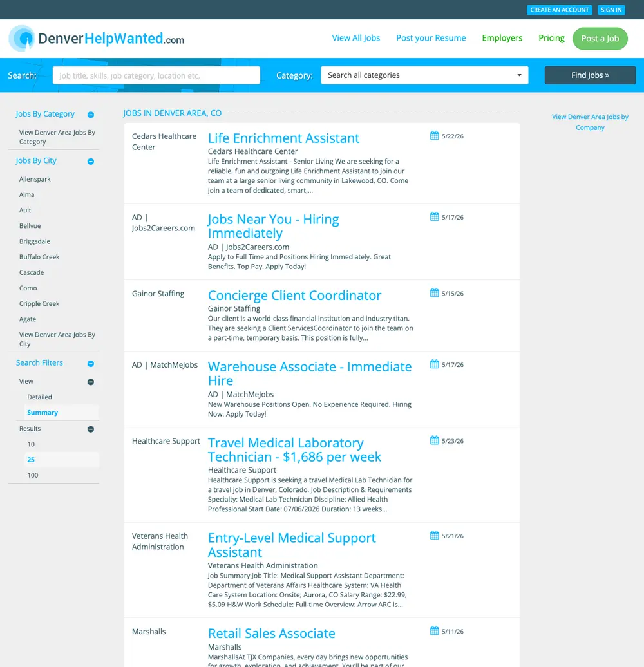The height and width of the screenshot is (667, 644).
Task: Click 'JOBS IN DENVER AREA, CO' heading
Action: coord(173,113)
